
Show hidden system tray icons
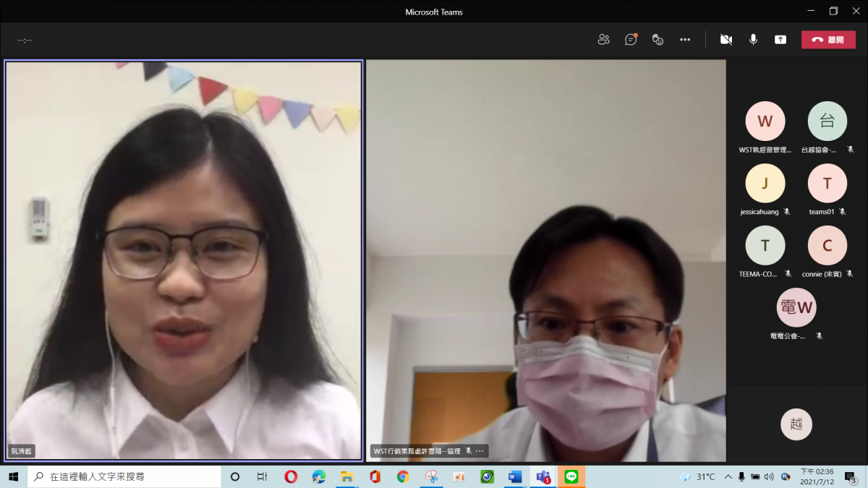728,476
